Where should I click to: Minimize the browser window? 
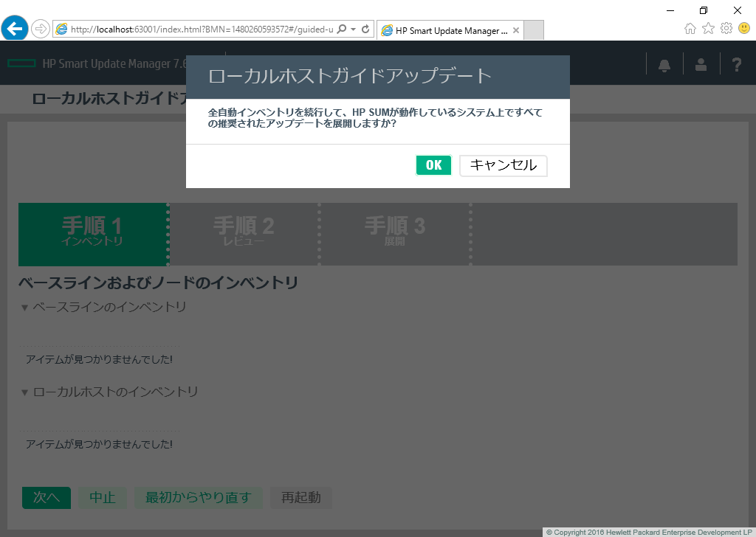coord(670,10)
